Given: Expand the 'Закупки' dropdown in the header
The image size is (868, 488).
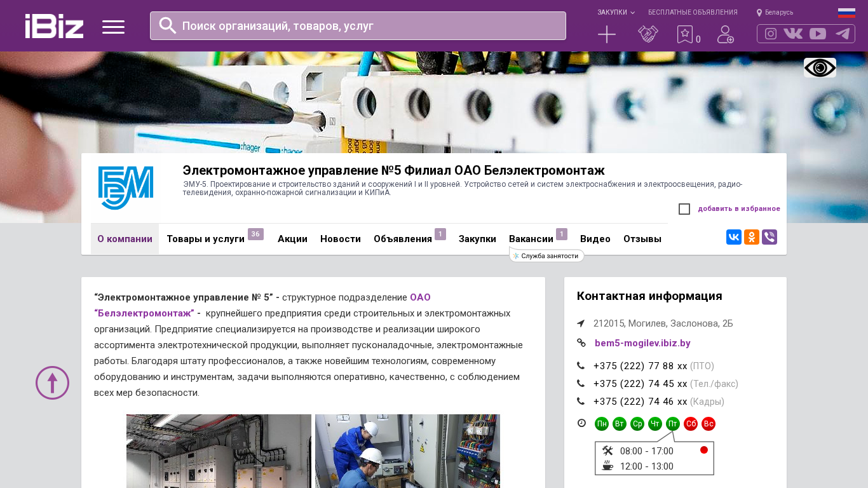Looking at the screenshot, I should coord(616,13).
